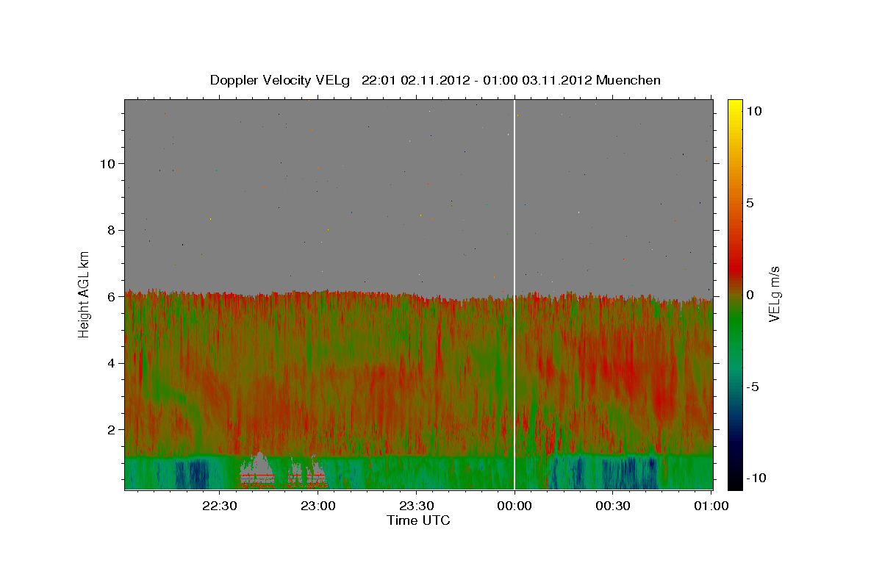Click the 'VELg m/s' colorbar label
The image size is (882, 588).
(x=774, y=294)
